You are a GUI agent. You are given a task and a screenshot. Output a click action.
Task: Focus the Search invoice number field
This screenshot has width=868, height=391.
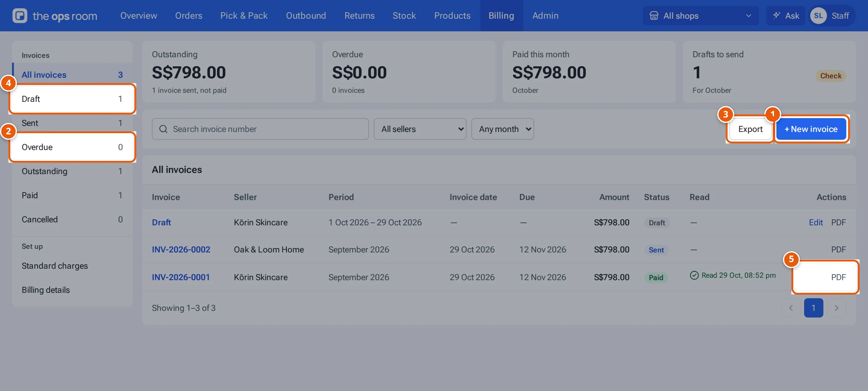coord(260,129)
